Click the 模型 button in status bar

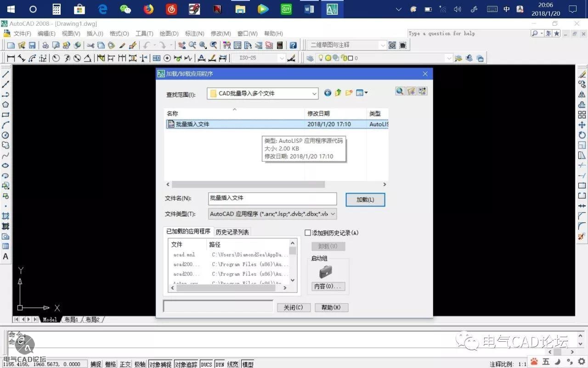click(x=248, y=364)
